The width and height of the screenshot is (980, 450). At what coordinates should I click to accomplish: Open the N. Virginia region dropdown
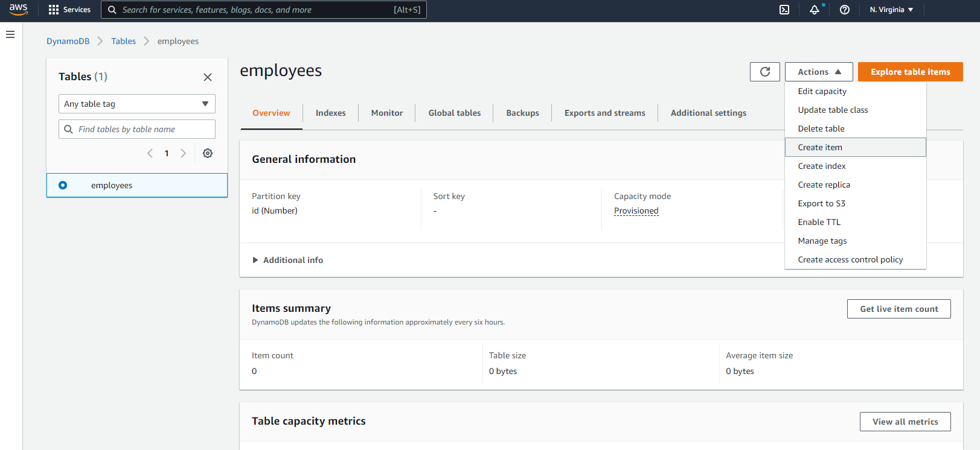[x=891, y=10]
